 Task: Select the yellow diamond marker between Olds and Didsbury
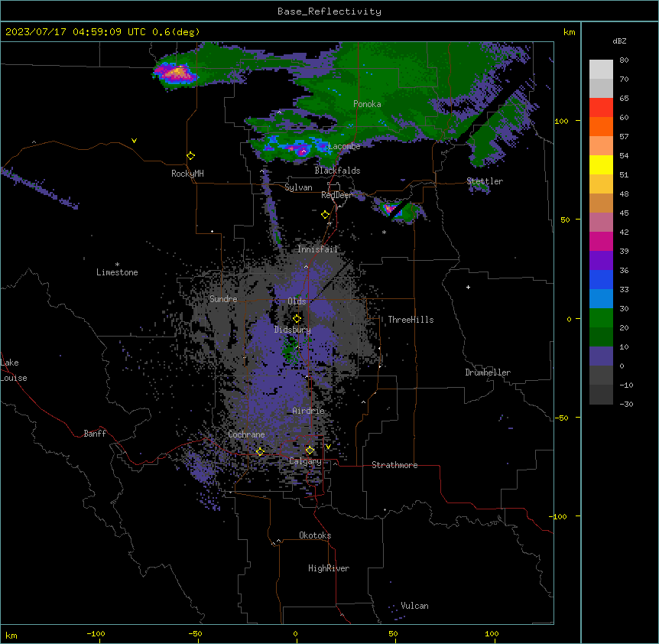[297, 318]
